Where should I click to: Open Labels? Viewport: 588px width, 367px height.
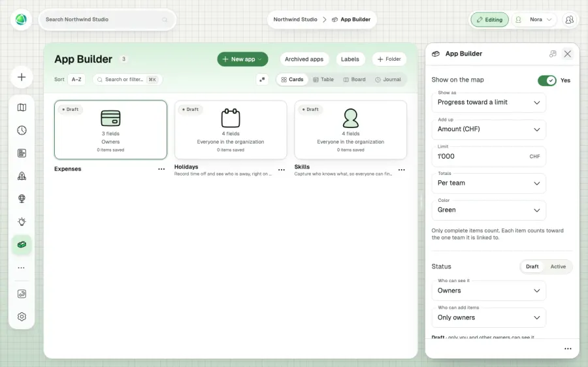pyautogui.click(x=350, y=59)
